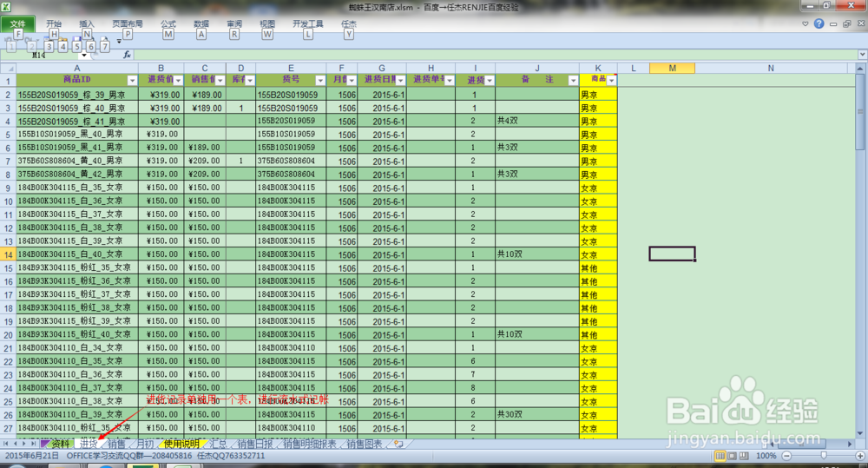Click cell 375B60S808604_黄_42_男凉
Screen dimensions: 868x468
[x=77, y=175]
